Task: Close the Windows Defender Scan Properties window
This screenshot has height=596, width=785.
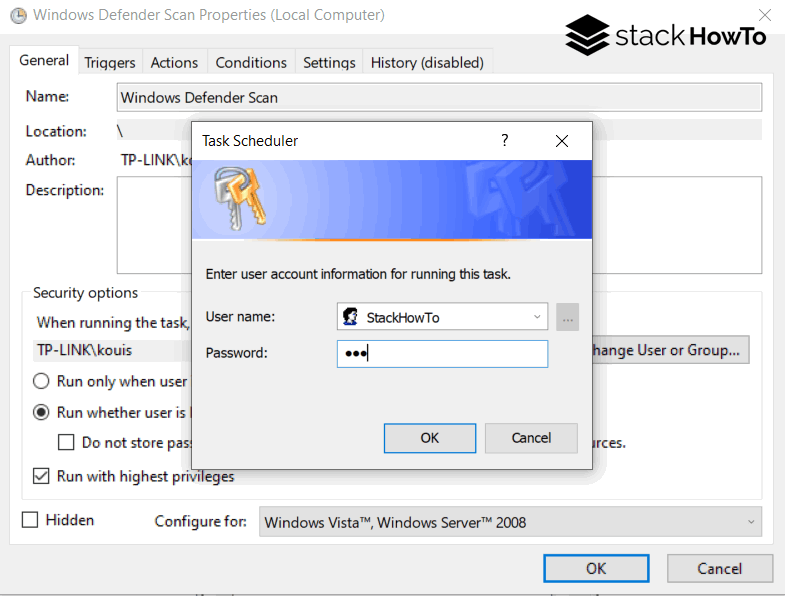Action: (764, 15)
